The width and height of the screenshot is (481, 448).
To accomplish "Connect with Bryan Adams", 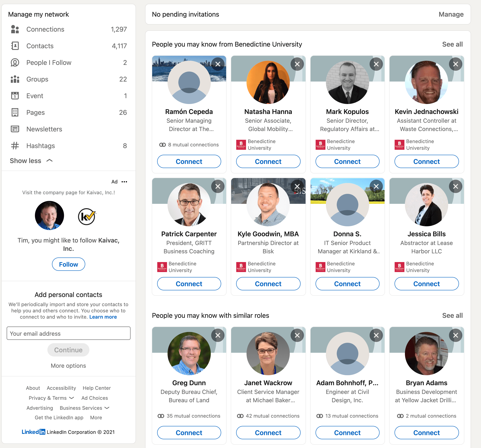I will point(427,433).
